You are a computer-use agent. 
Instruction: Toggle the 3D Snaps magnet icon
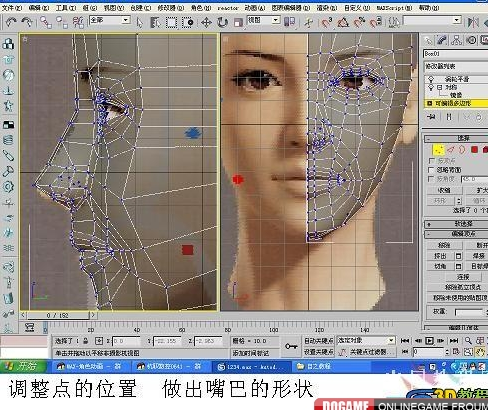pos(327,22)
